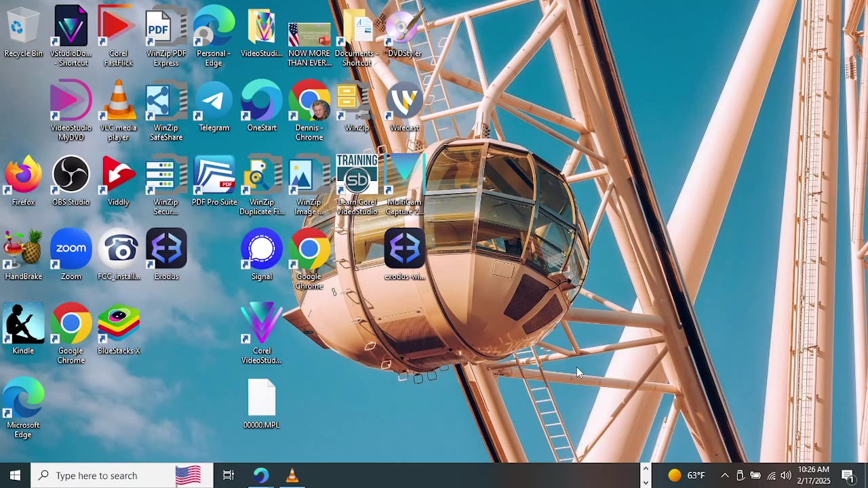Screen dimensions: 868x488
Task: Select the MultiCam Capture 2... icon
Action: point(405,185)
